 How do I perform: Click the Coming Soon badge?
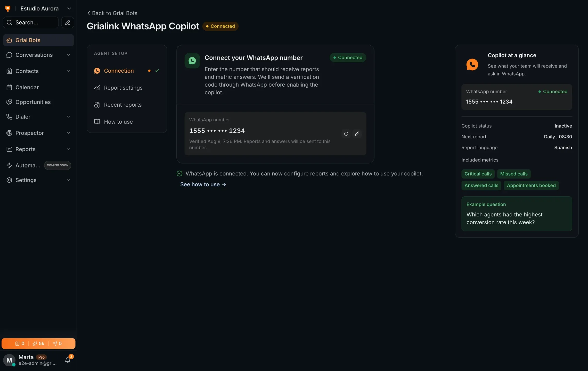coord(58,165)
